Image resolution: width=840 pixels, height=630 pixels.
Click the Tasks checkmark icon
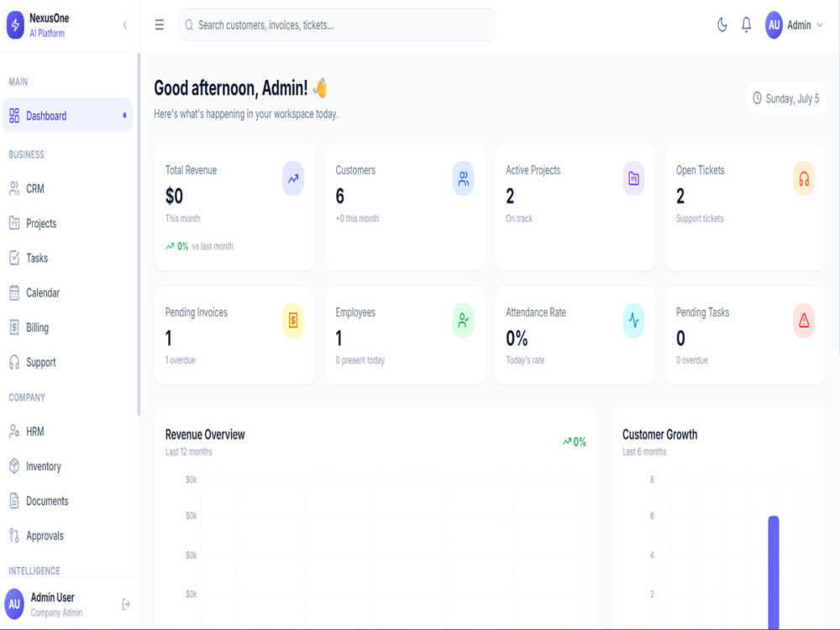coord(14,258)
